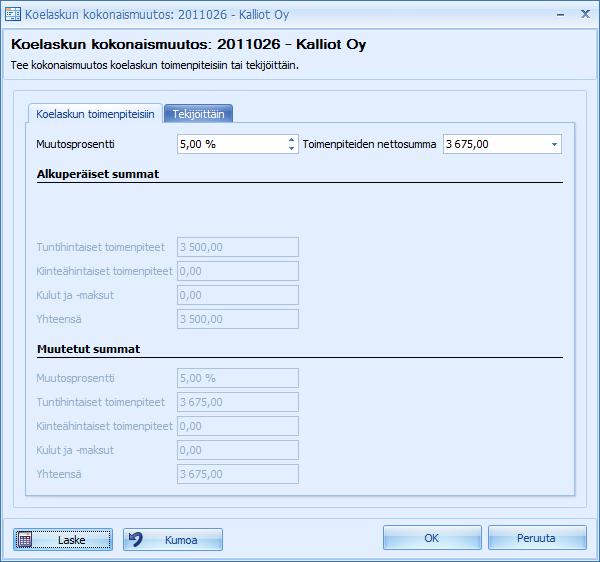Click the Alkuperäiset summat heading

(x=98, y=174)
